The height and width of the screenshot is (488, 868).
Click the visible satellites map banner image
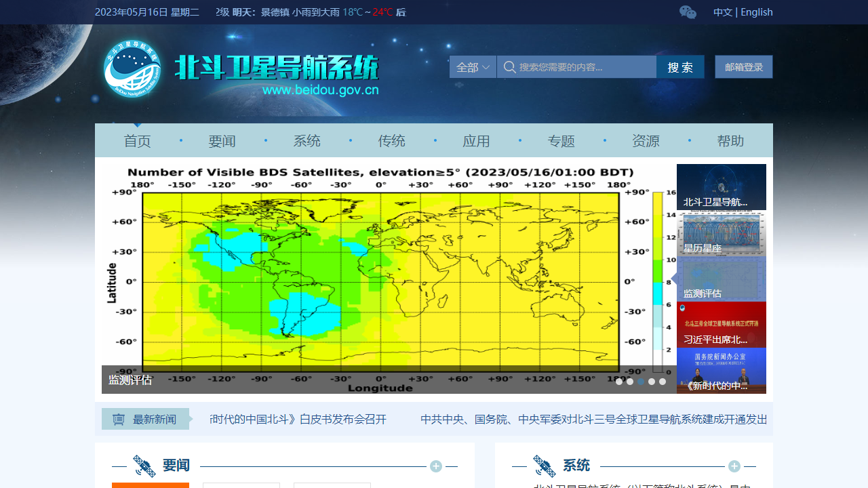point(389,279)
